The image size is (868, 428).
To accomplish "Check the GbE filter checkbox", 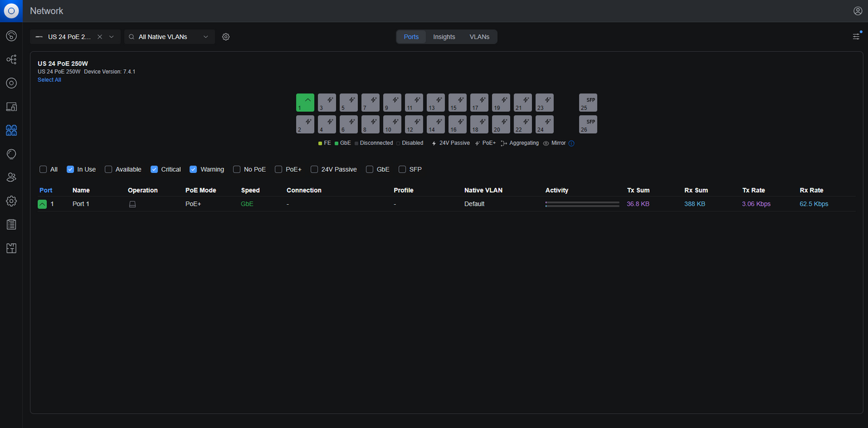I will 370,169.
